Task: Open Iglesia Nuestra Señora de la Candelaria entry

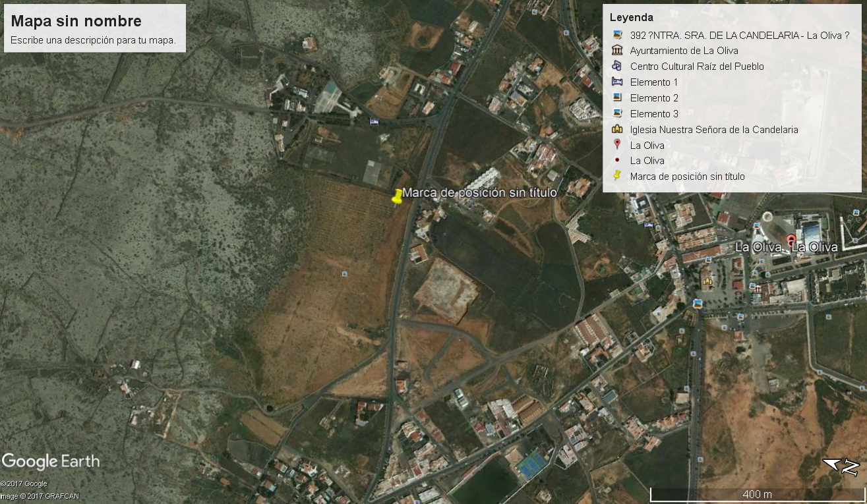Action: (x=713, y=130)
